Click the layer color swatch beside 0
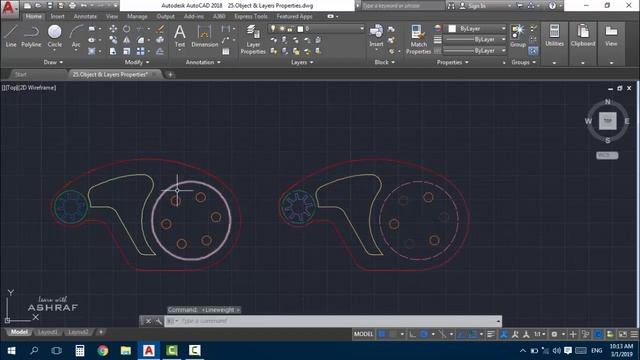 tap(300, 29)
